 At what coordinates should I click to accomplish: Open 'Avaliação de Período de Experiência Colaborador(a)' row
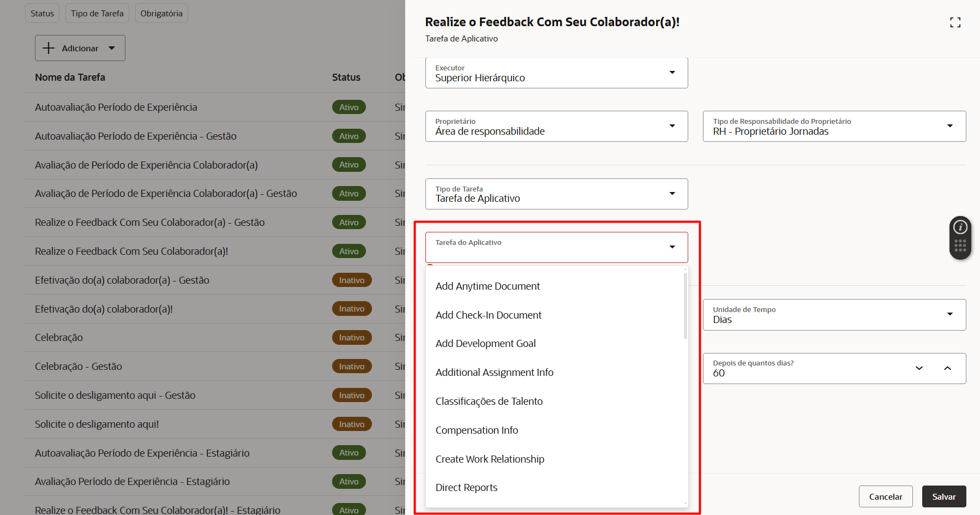point(215,165)
